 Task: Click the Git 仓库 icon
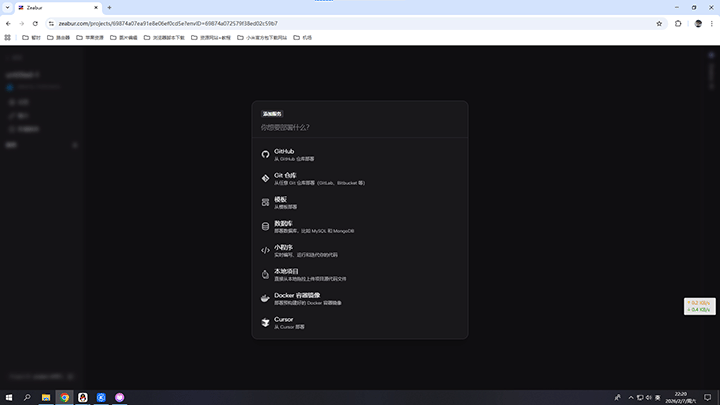[265, 179]
